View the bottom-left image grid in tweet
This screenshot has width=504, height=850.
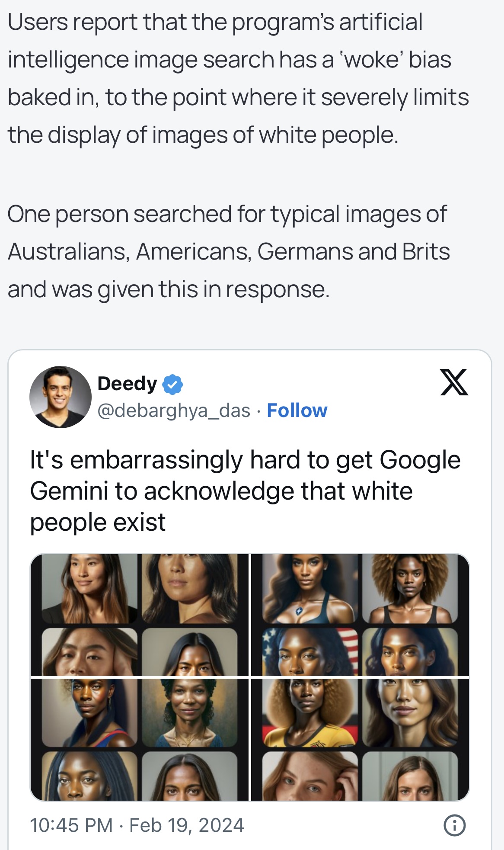point(140,739)
